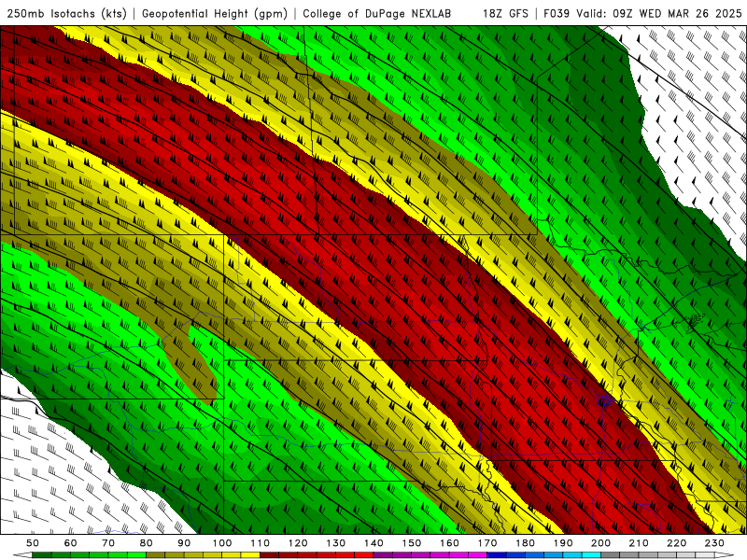Image resolution: width=747 pixels, height=560 pixels.
Task: Click the '80' legend value
Action: 147,543
